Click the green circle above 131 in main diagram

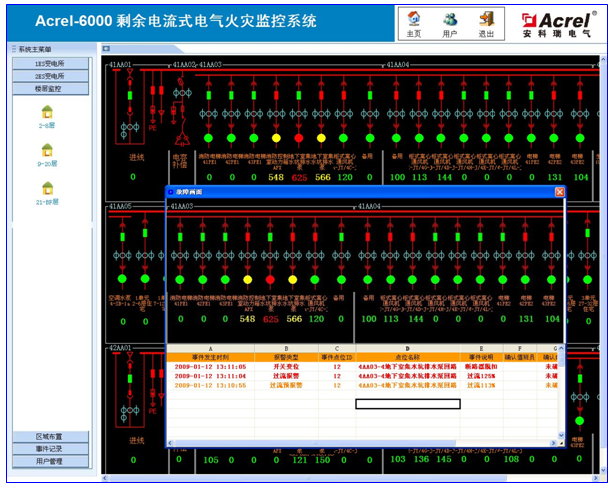pos(554,138)
